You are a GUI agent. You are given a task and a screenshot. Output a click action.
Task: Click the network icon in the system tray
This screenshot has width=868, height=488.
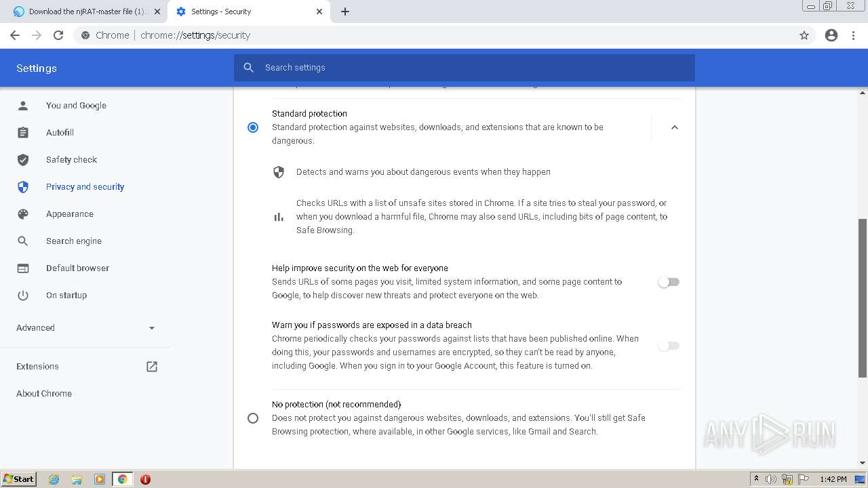coord(787,479)
